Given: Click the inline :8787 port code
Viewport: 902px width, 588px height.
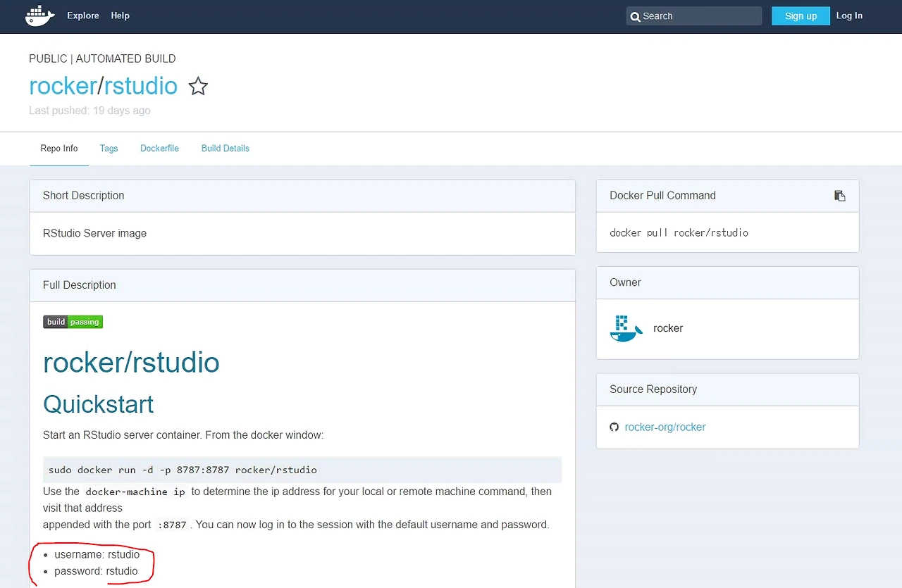Looking at the screenshot, I should pyautogui.click(x=172, y=525).
